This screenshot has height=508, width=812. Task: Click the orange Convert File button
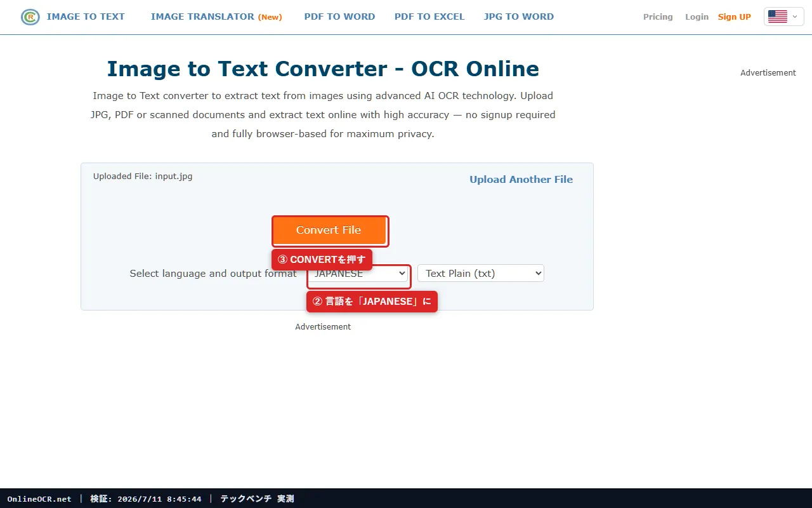[x=329, y=231]
